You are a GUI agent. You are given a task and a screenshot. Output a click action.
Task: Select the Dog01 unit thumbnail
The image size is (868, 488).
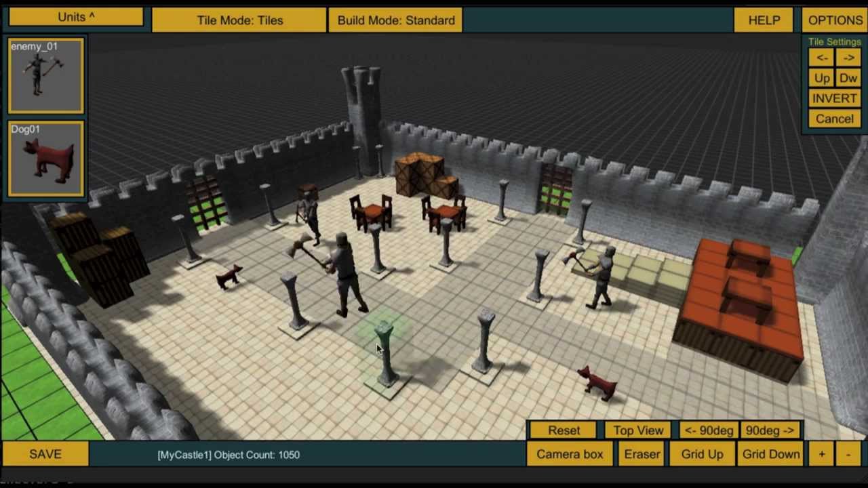click(x=46, y=159)
